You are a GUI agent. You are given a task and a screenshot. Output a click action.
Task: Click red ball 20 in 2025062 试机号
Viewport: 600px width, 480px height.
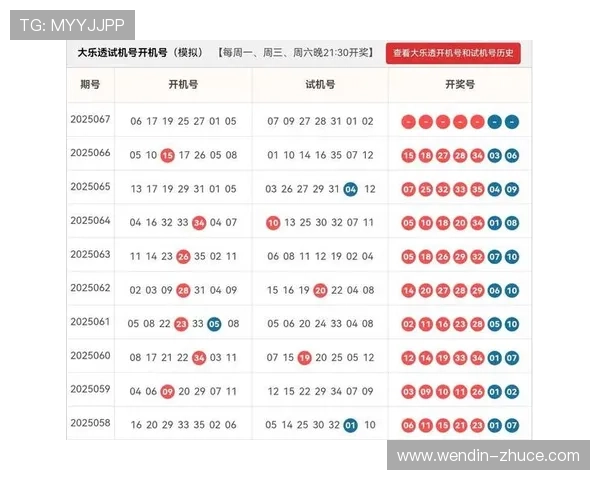coord(320,291)
